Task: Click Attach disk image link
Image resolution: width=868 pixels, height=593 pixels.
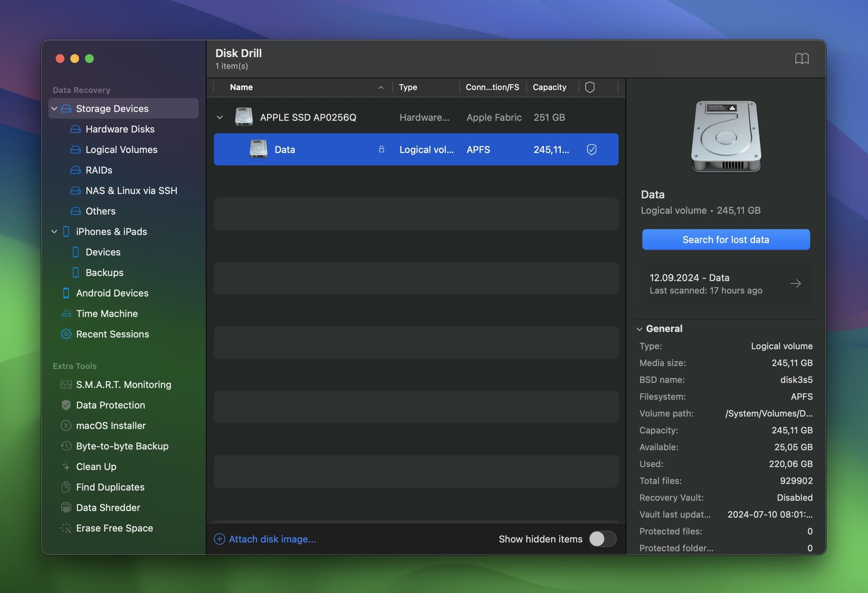Action: coord(272,539)
